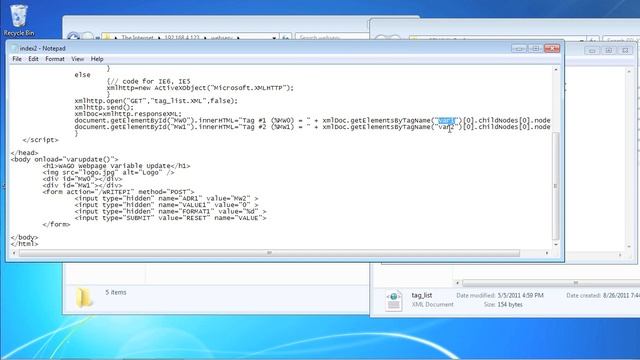The image size is (640, 360).
Task: Click the hidden input name="ADR1" line
Action: click(167, 198)
